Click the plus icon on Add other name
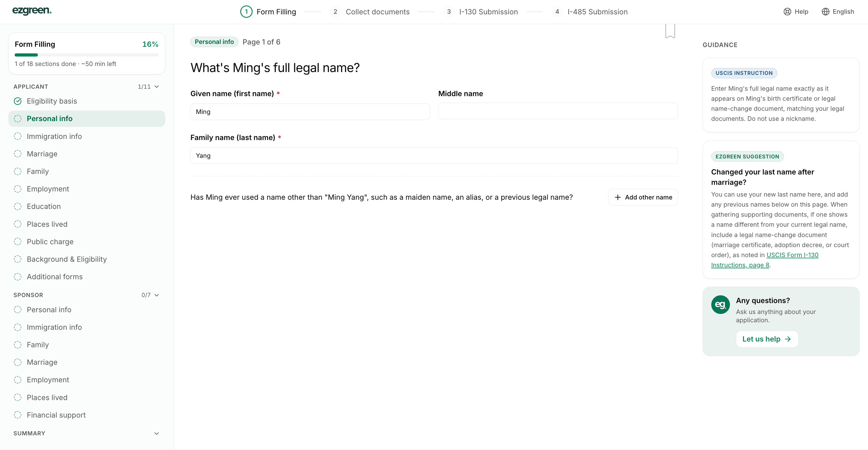 tap(617, 197)
